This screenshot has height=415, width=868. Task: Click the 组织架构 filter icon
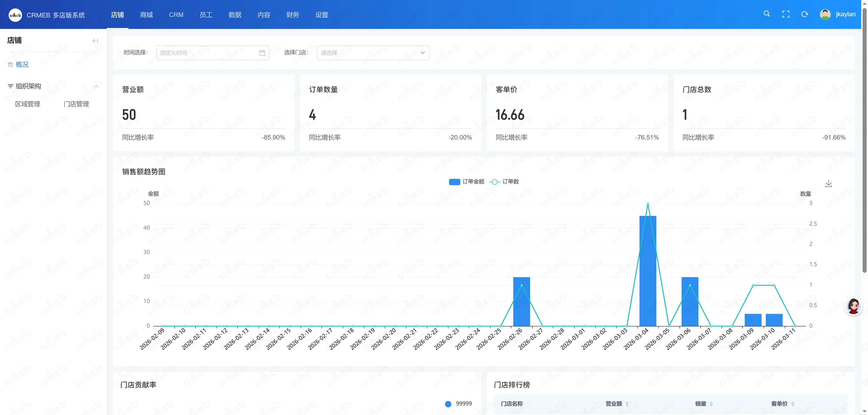pos(10,86)
